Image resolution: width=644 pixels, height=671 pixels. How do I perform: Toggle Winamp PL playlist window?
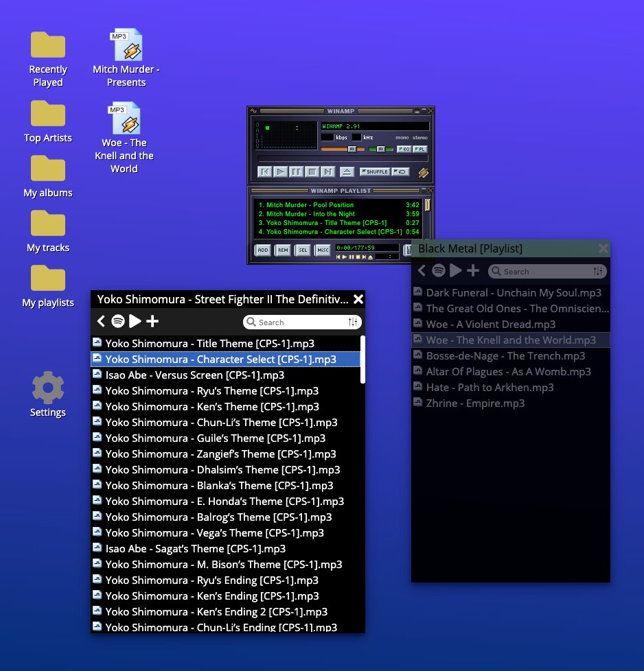(x=420, y=149)
